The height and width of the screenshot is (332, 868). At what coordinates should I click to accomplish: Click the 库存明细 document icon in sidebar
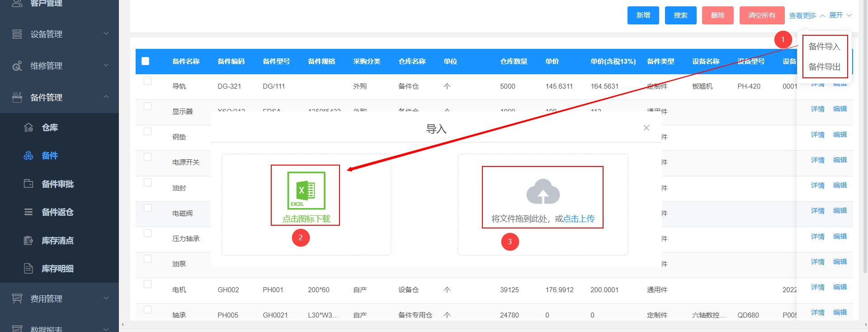(28, 268)
